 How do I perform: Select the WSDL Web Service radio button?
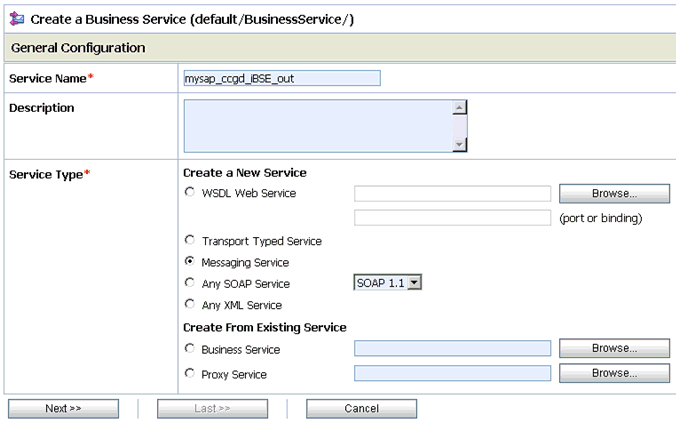pyautogui.click(x=190, y=193)
